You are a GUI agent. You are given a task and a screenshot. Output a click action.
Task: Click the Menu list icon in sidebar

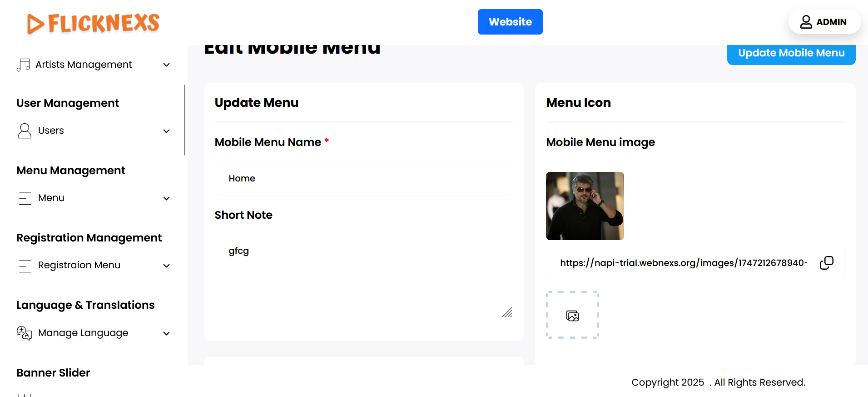(25, 198)
